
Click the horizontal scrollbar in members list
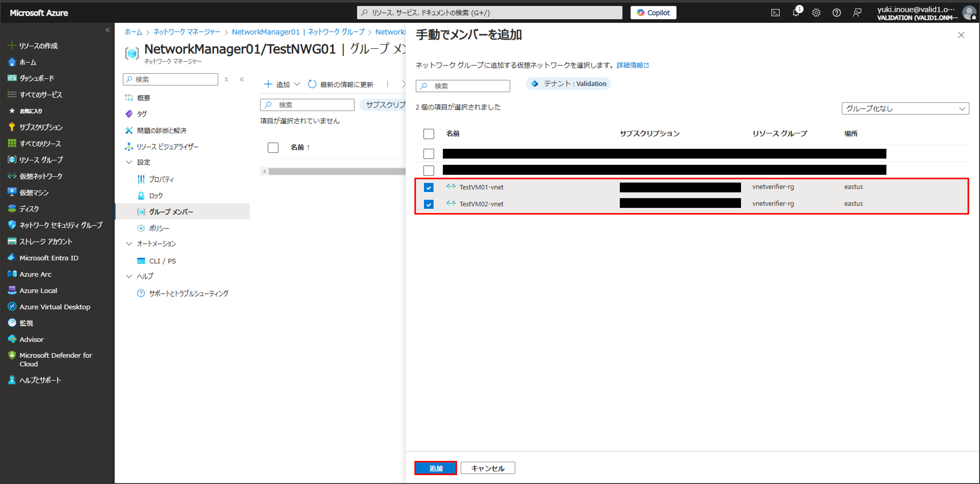pyautogui.click(x=337, y=171)
